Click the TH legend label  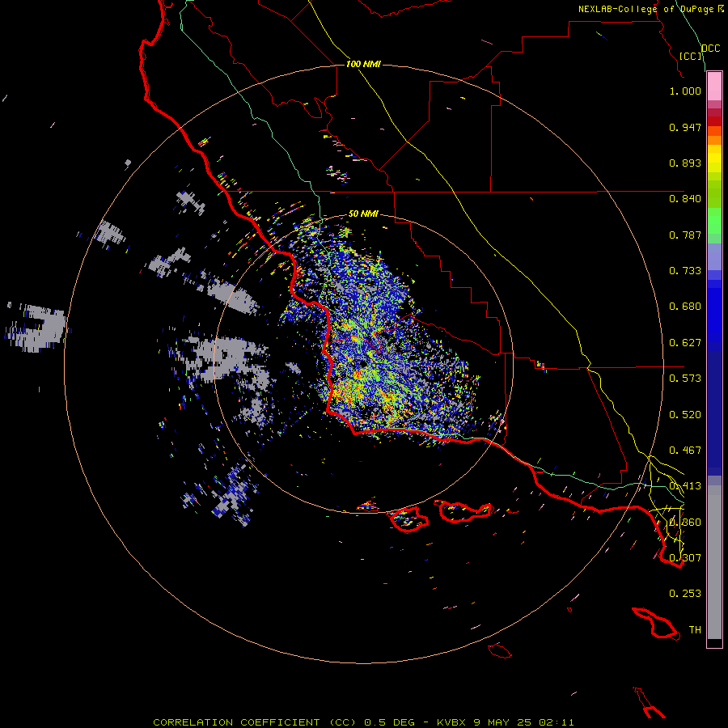(x=695, y=630)
